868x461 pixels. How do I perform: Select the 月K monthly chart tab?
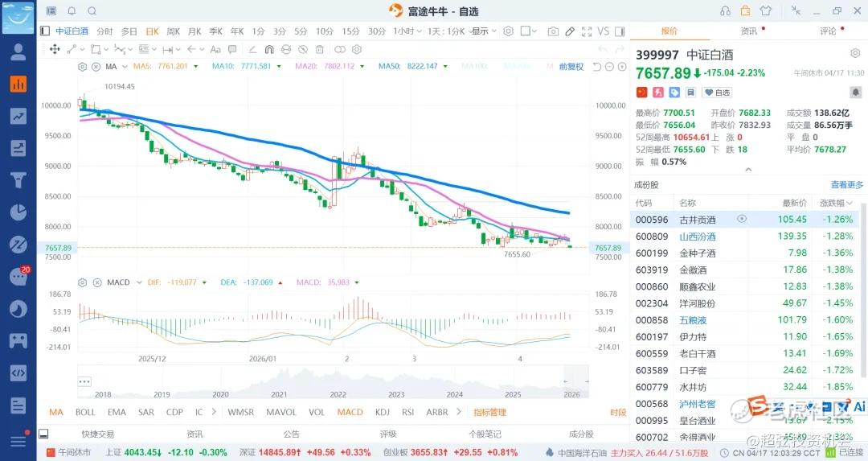194,31
